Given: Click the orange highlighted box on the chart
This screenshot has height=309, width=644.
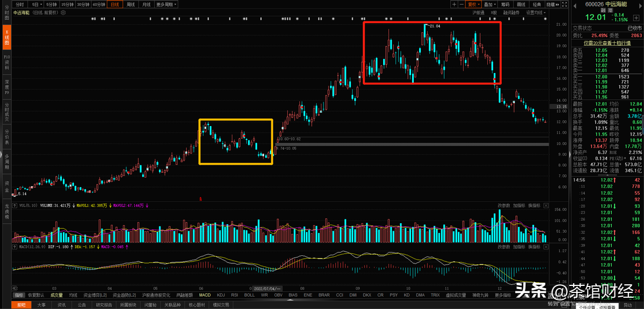Looking at the screenshot, I should pyautogui.click(x=236, y=142).
